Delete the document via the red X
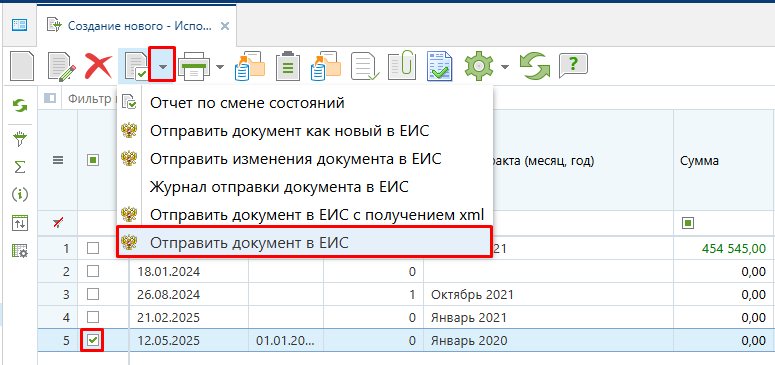 click(x=98, y=66)
